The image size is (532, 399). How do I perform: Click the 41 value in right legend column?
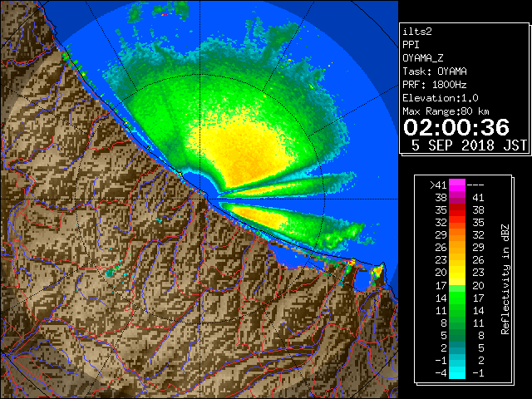[x=478, y=198]
